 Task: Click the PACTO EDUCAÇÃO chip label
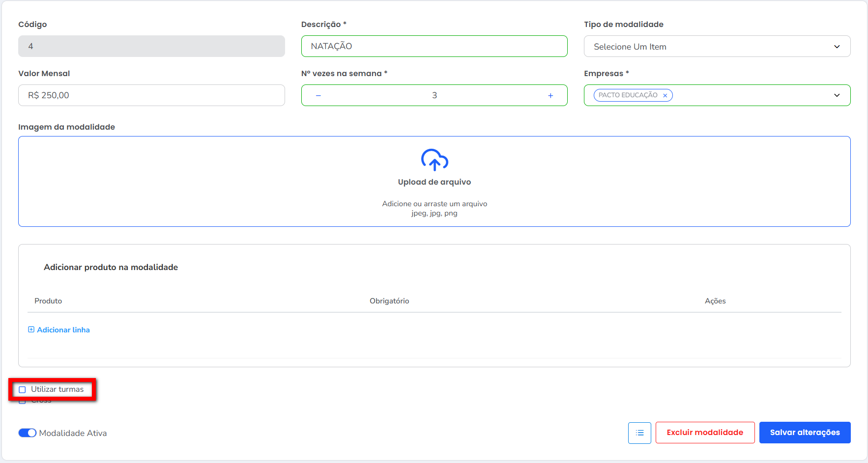[628, 95]
